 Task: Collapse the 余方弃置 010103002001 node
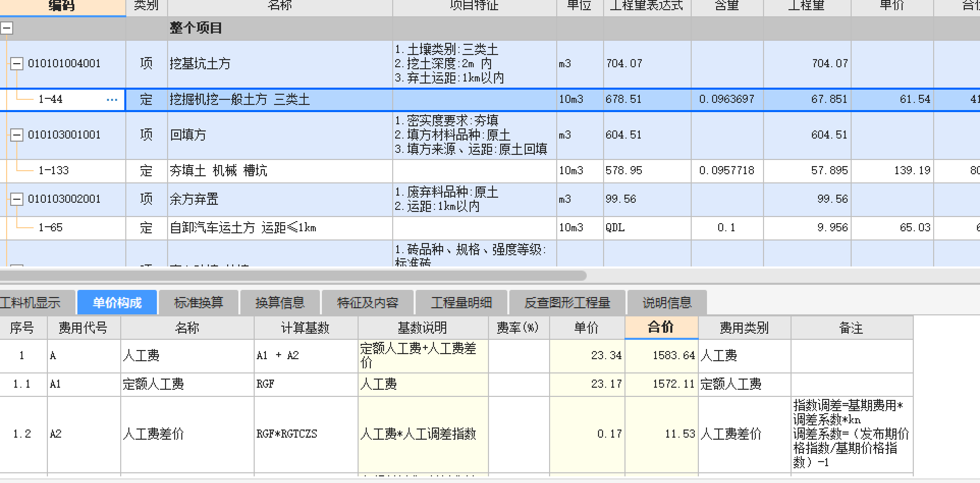[17, 199]
